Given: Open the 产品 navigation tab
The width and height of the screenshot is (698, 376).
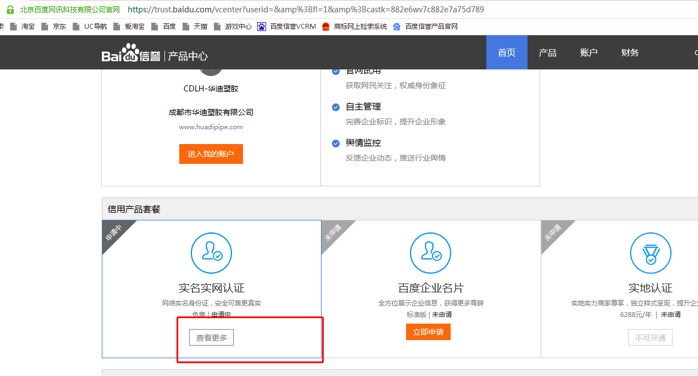Looking at the screenshot, I should (x=548, y=53).
